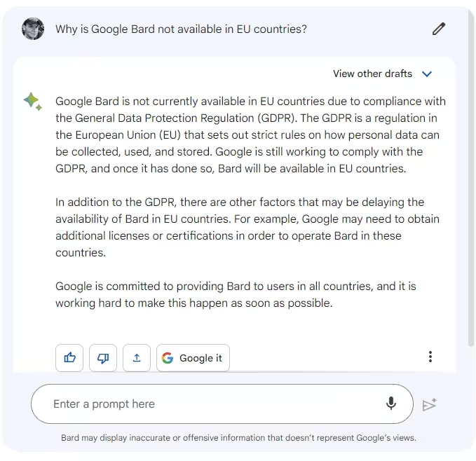The image size is (476, 461).
Task: Click the Bard inaccurate information disclaimer
Action: pyautogui.click(x=238, y=438)
